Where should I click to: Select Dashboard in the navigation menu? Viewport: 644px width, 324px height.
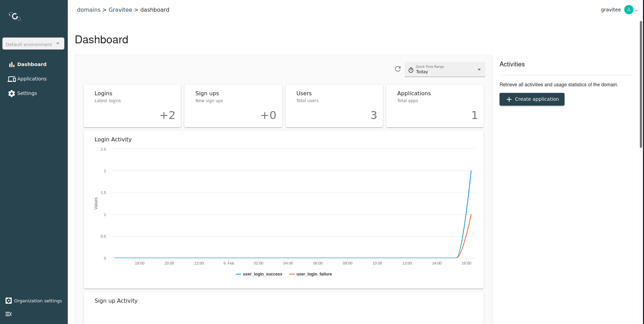pos(32,64)
